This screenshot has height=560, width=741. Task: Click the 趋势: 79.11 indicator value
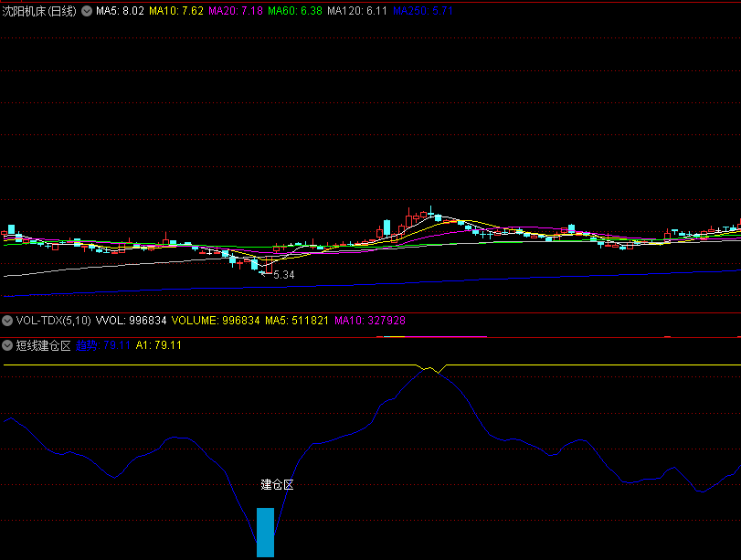click(103, 345)
